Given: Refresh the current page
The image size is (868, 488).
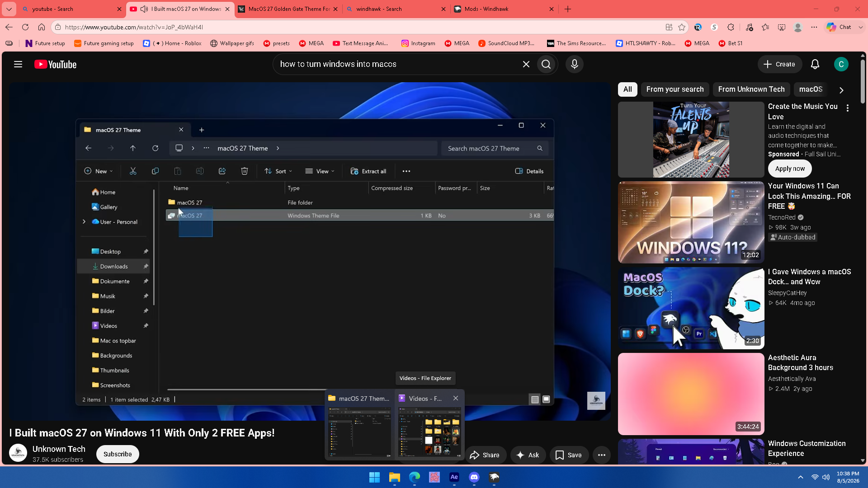Looking at the screenshot, I should 25,27.
